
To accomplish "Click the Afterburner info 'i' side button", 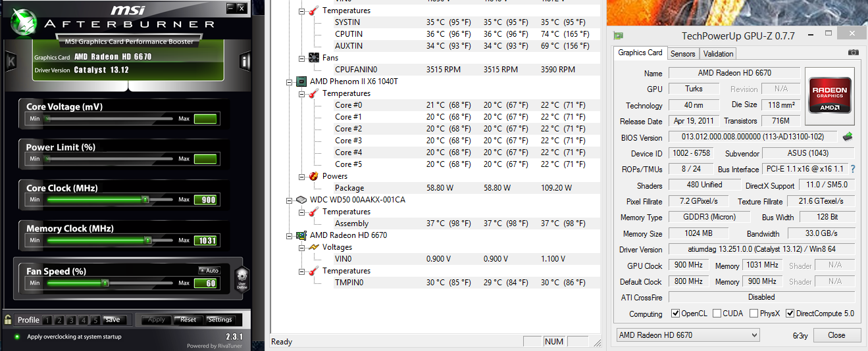I will (244, 62).
